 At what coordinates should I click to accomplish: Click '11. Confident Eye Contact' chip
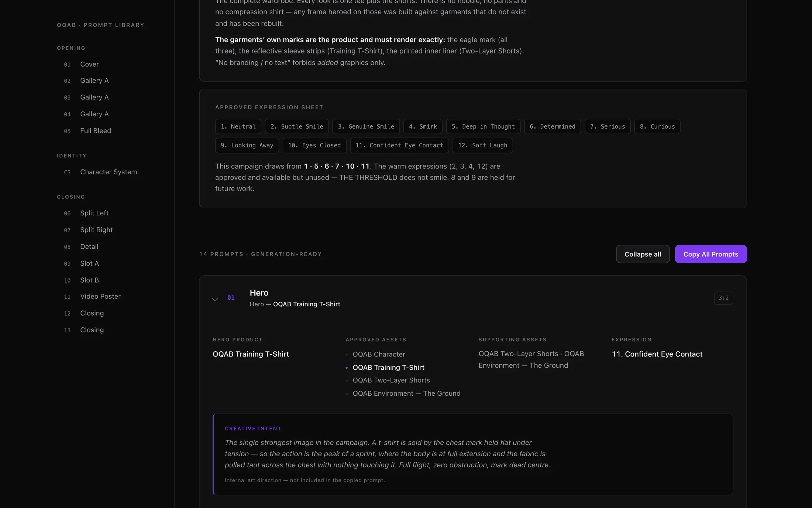(399, 146)
